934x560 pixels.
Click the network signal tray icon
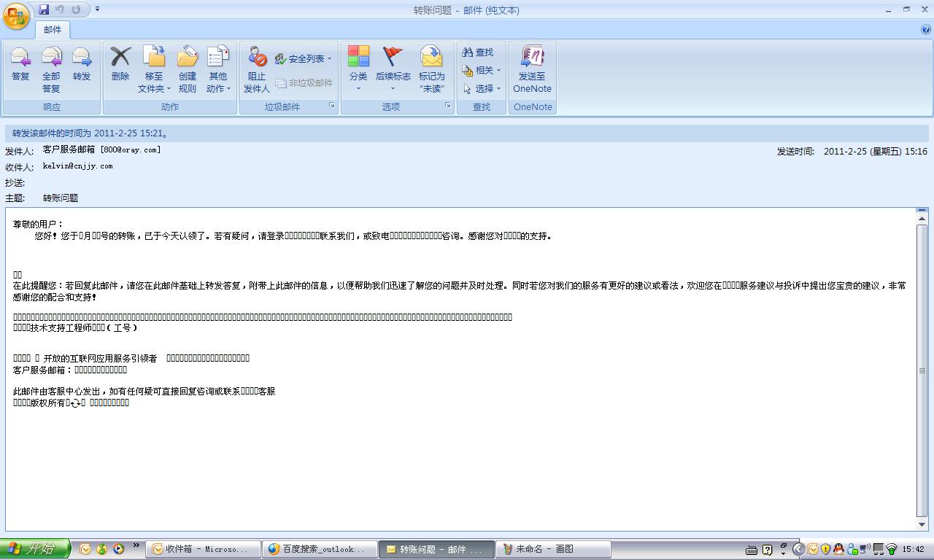click(x=891, y=549)
